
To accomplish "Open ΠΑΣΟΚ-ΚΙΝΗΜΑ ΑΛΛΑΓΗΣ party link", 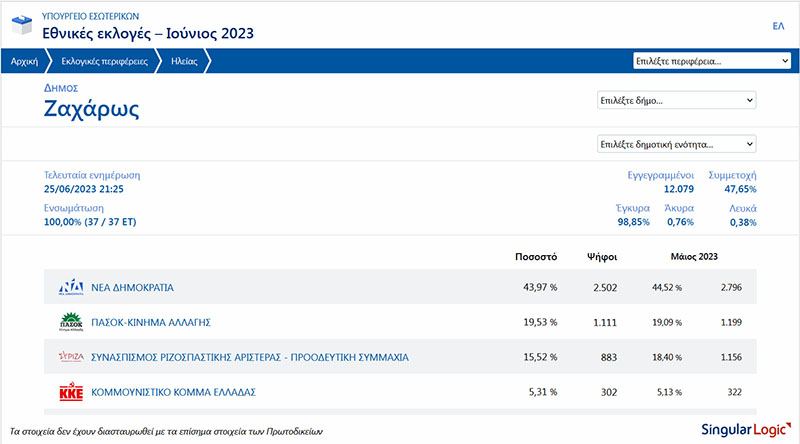I will [150, 322].
